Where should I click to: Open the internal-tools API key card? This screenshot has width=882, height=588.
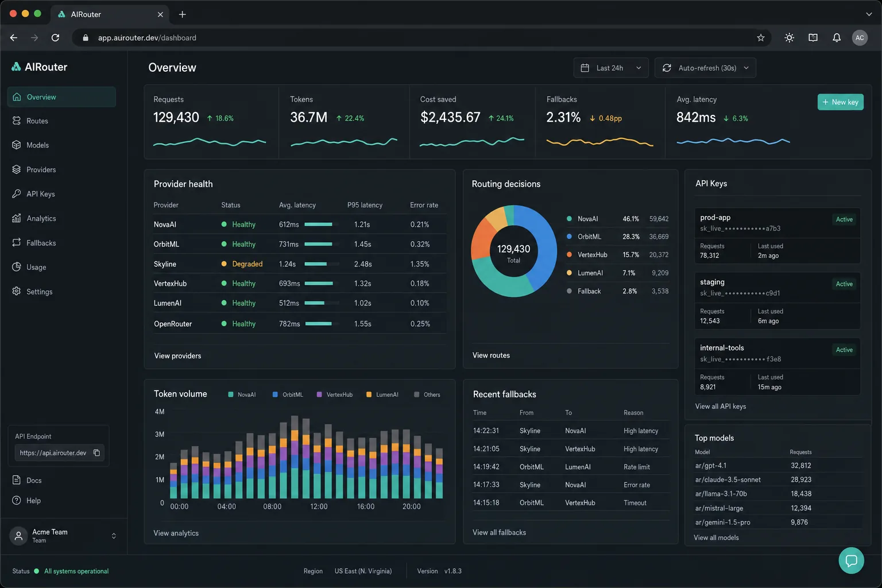click(777, 366)
